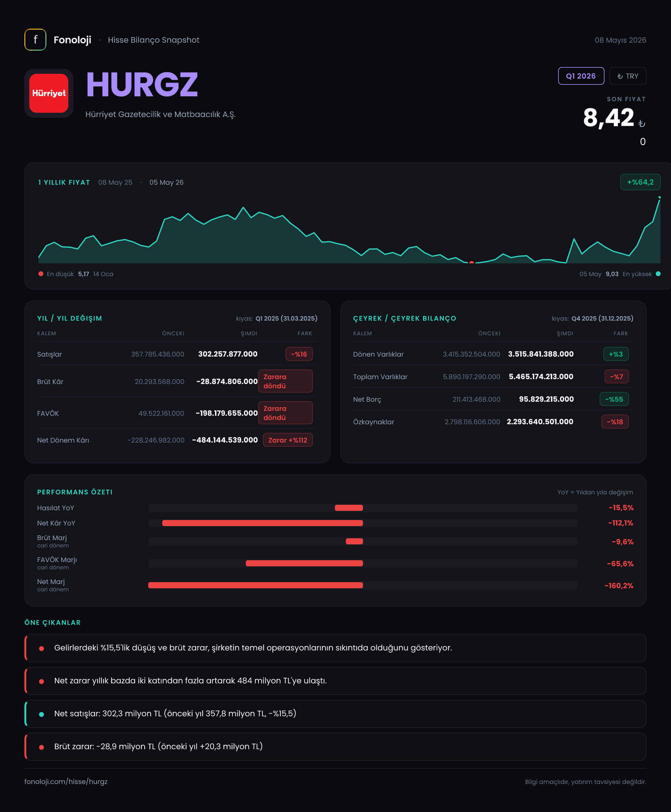This screenshot has width=671, height=812.
Task: Click the -160,2% Net Marj percentage
Action: click(x=619, y=586)
